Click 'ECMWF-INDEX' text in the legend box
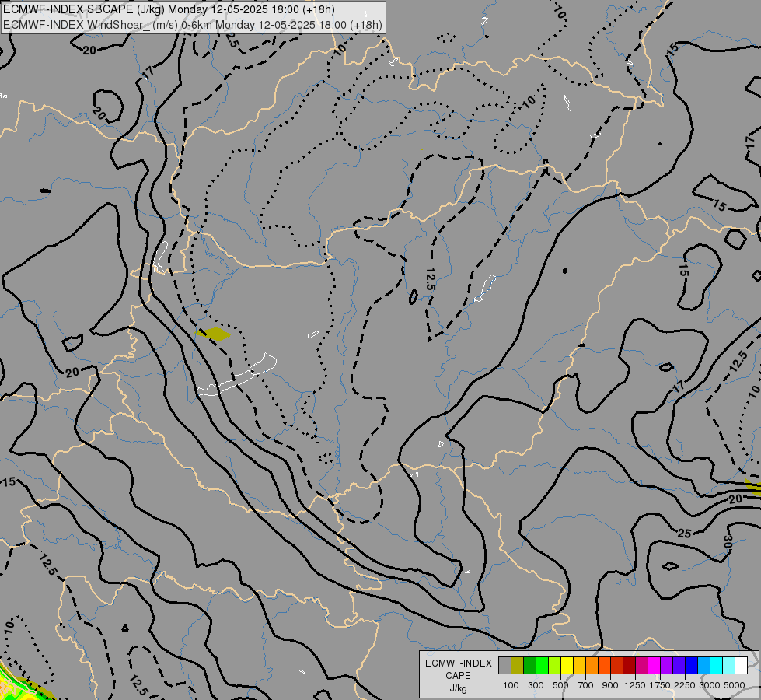 pos(458,663)
